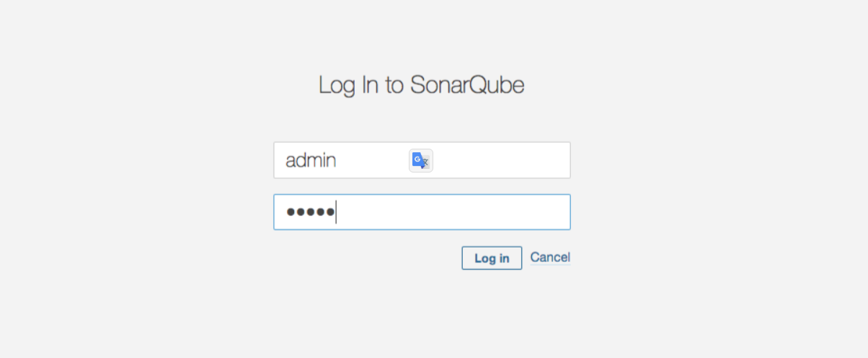Click the Google Translate icon in the username field
The image size is (868, 358).
click(421, 160)
